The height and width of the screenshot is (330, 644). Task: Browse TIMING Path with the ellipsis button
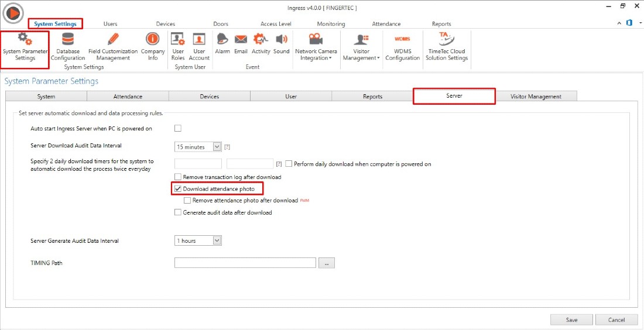(x=327, y=263)
